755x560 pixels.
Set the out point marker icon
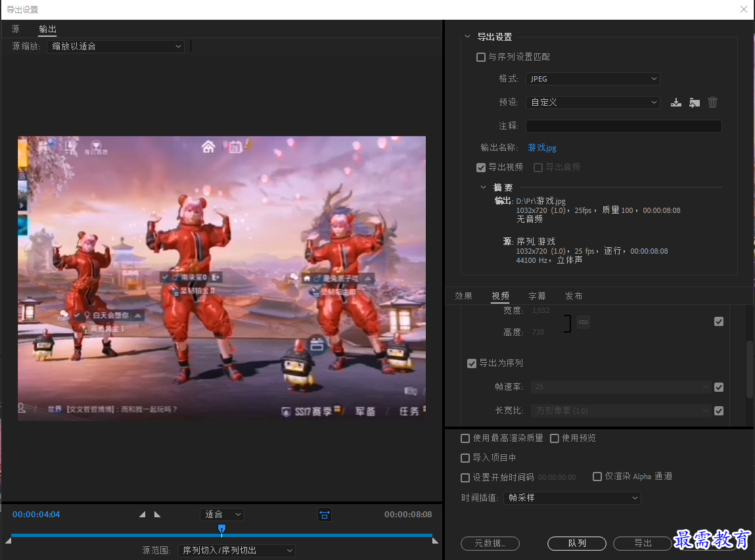click(157, 514)
